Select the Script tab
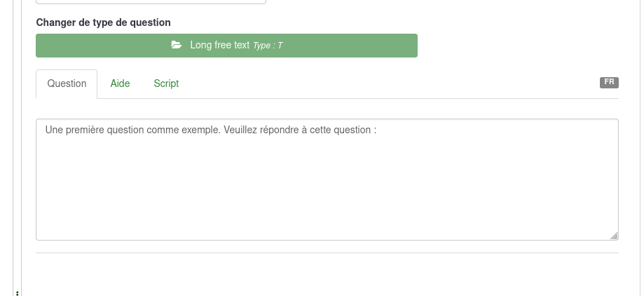This screenshot has width=644, height=296. click(166, 83)
